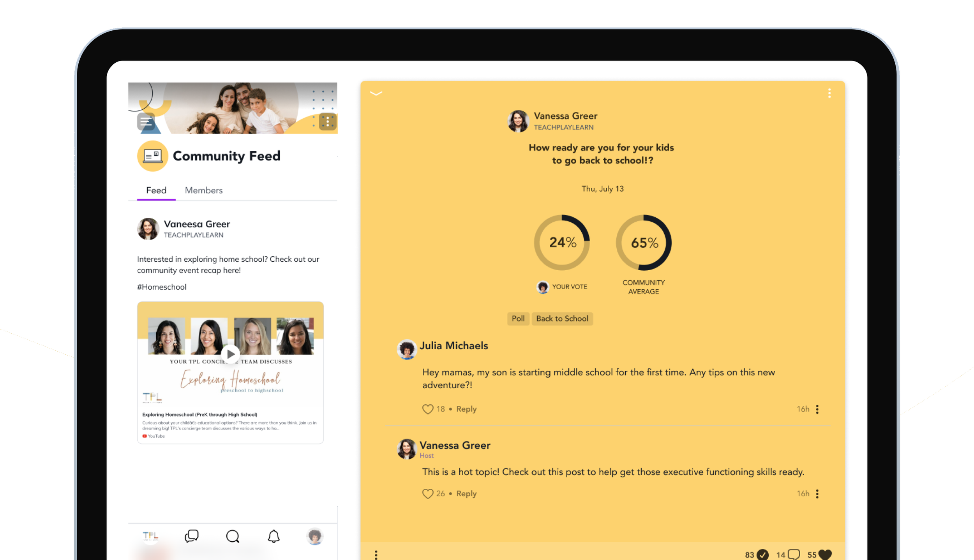Play the Exploring Homeschool video thumbnail
Image resolution: width=974 pixels, height=560 pixels.
[x=230, y=354]
